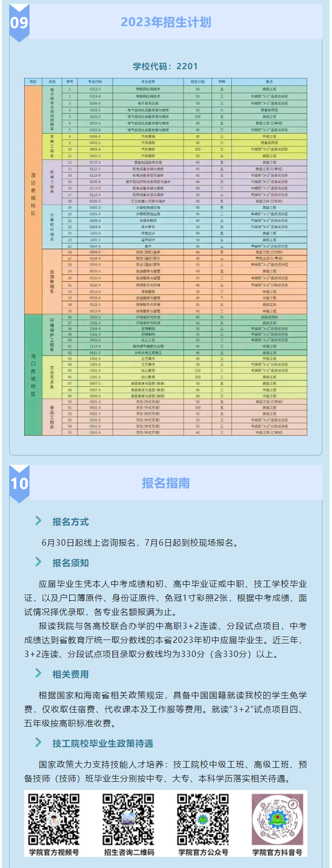Click the 城市燃气输配与应用 major name cell
The width and height of the screenshot is (332, 868).
click(148, 346)
